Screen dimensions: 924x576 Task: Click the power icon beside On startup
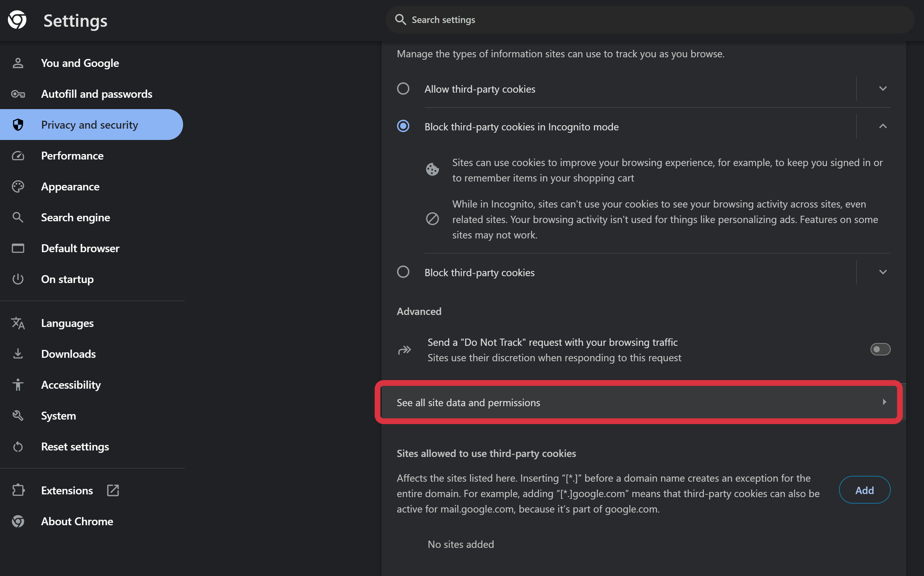pyautogui.click(x=18, y=279)
